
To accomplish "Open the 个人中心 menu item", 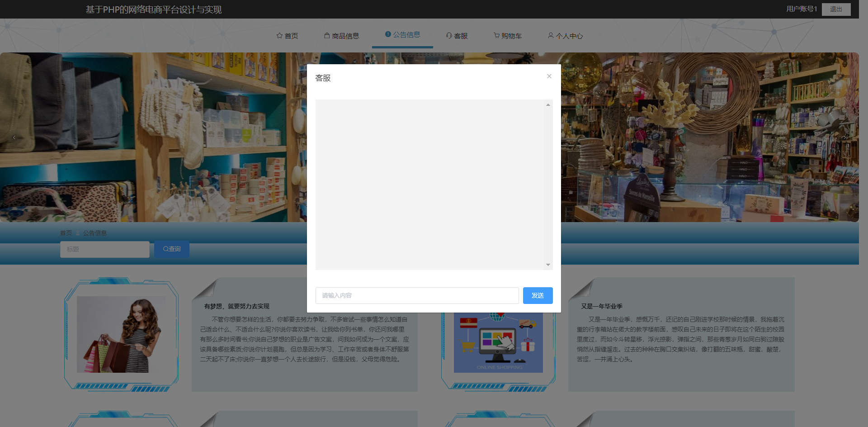I will (568, 35).
